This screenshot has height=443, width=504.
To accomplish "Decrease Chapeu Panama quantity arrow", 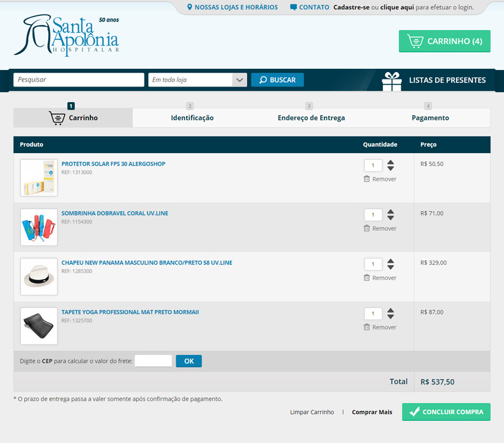I will (390, 268).
